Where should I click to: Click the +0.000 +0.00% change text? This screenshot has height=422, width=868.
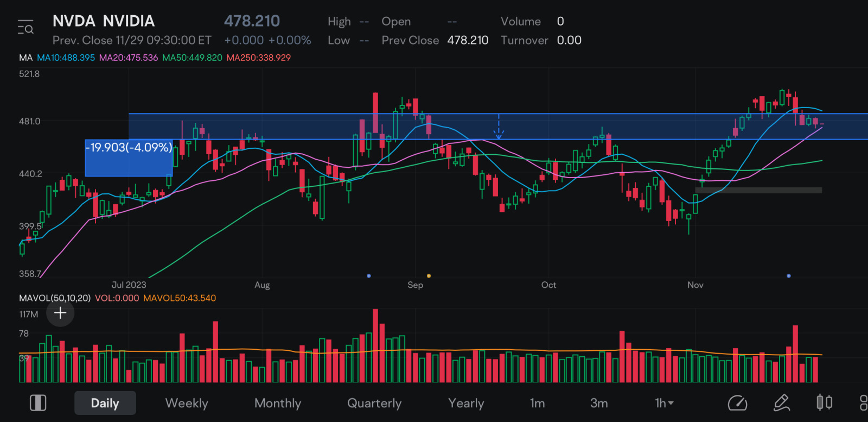(267, 40)
